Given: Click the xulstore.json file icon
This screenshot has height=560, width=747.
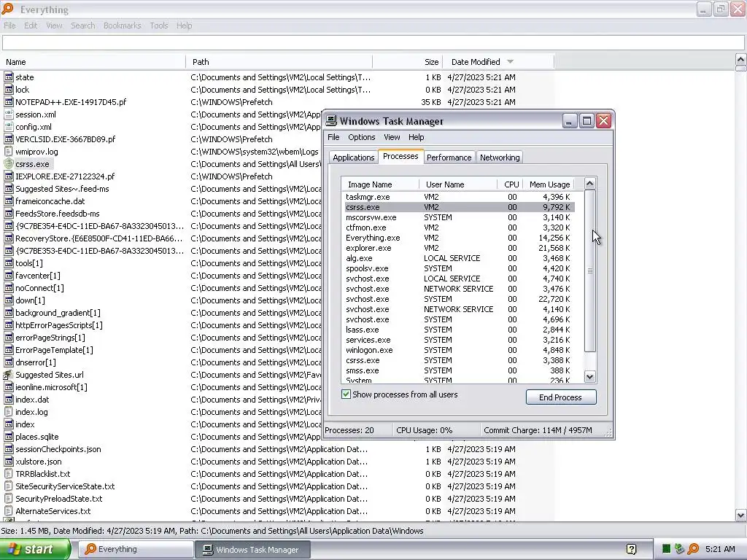Looking at the screenshot, I should pyautogui.click(x=9, y=462).
